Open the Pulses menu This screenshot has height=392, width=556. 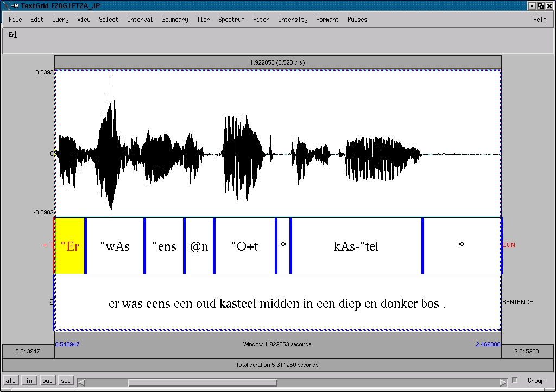357,20
